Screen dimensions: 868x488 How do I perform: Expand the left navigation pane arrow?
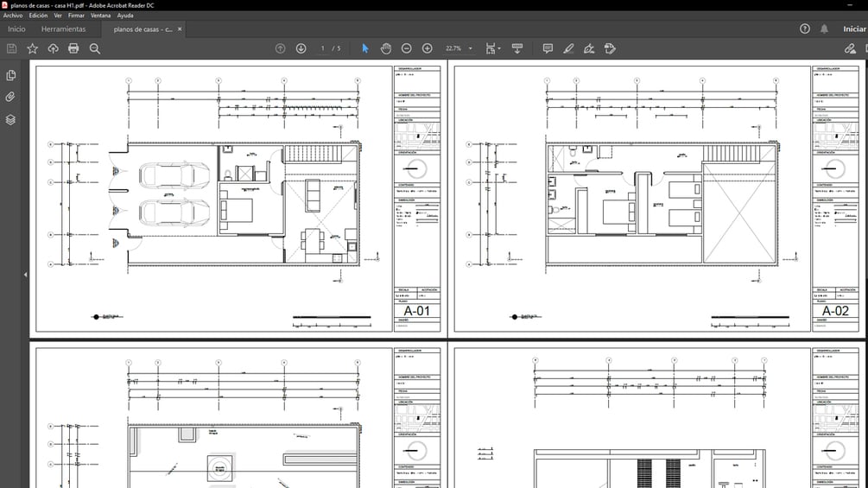pos(25,275)
